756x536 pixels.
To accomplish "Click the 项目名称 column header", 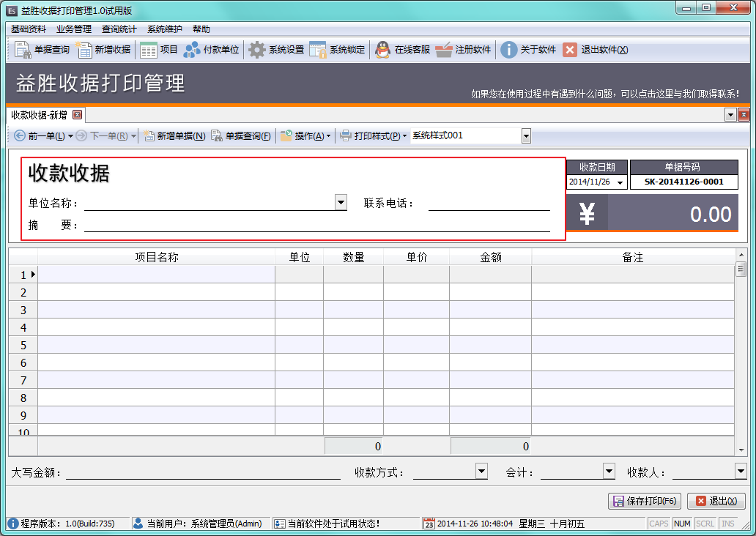I will (156, 257).
